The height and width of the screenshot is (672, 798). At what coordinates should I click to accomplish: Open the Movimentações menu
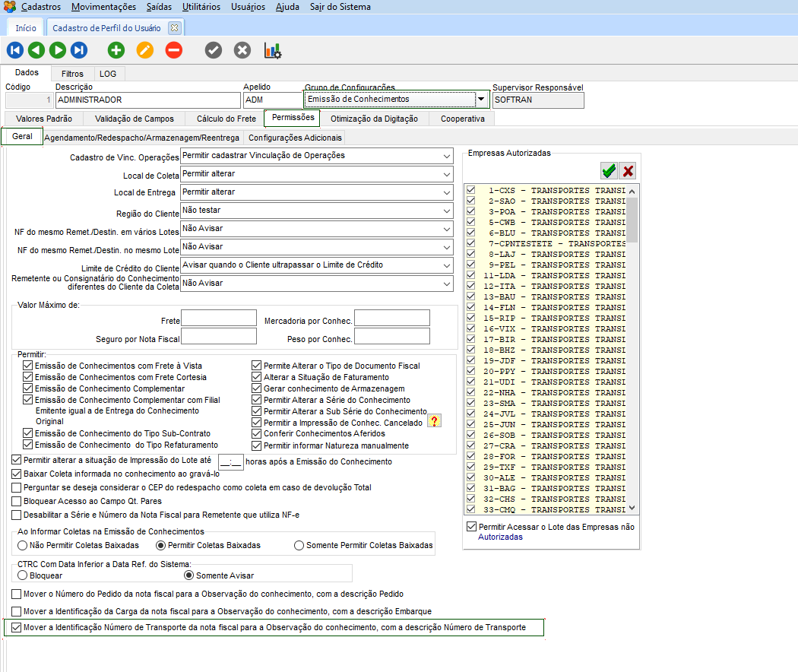103,7
